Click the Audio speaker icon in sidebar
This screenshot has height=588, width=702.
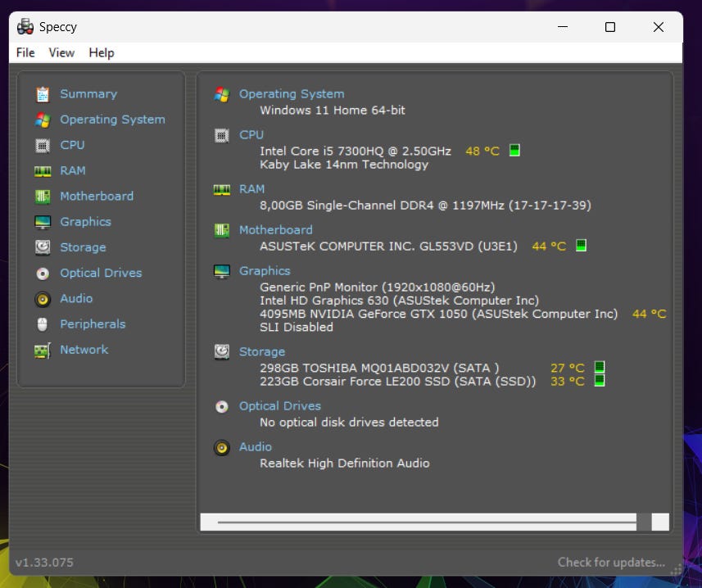tap(43, 299)
